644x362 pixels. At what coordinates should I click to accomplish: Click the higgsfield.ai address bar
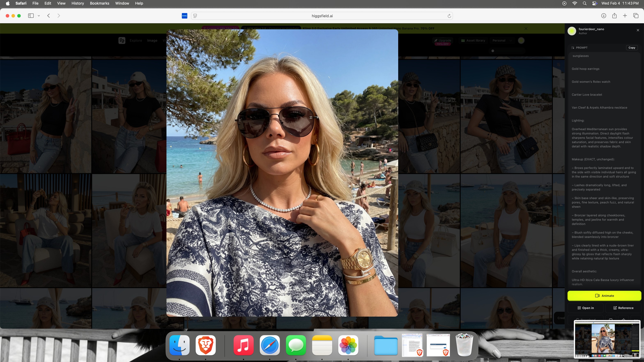tap(322, 16)
